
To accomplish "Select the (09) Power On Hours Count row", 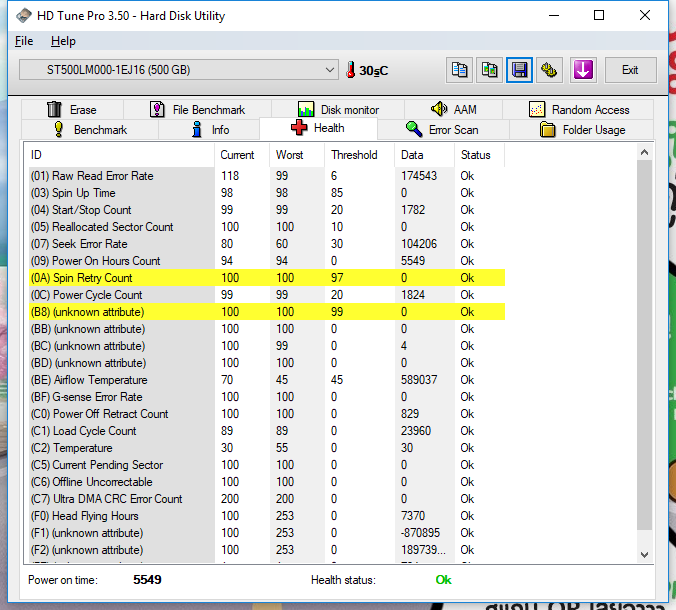I will [267, 261].
